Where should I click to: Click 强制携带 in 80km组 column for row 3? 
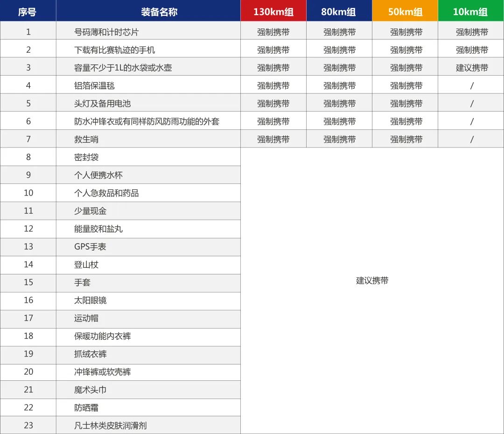pyautogui.click(x=339, y=68)
